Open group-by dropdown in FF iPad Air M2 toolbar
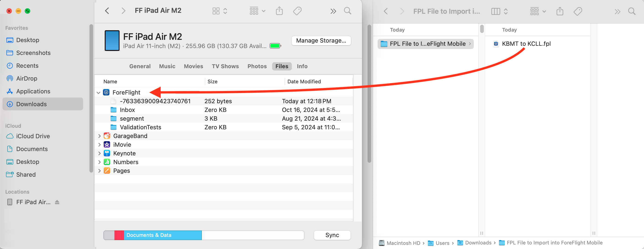Viewport: 644px width, 249px height. coord(257,11)
